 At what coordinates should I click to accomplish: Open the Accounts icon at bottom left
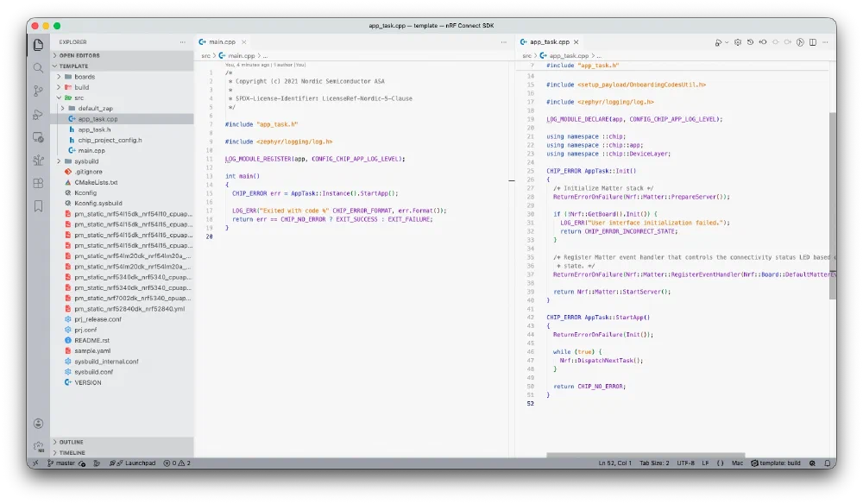coord(38,423)
